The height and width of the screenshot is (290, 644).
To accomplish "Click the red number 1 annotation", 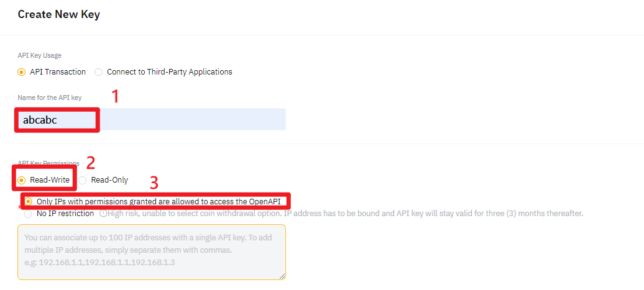I will point(114,96).
